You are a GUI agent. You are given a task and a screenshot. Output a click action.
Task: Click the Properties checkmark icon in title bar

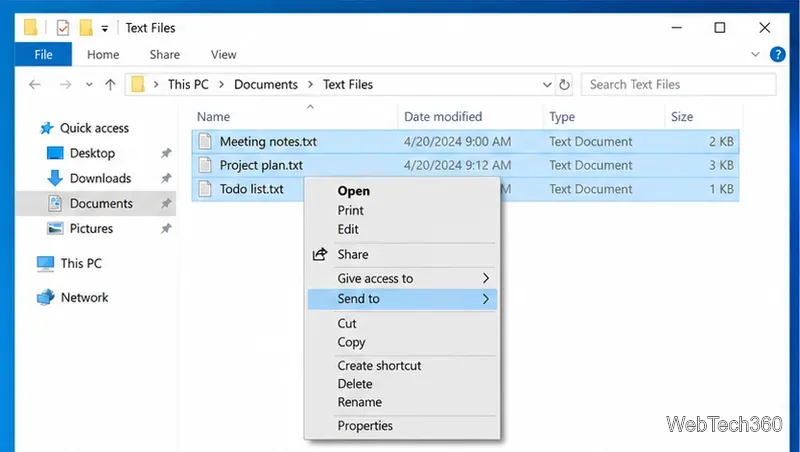(x=63, y=28)
